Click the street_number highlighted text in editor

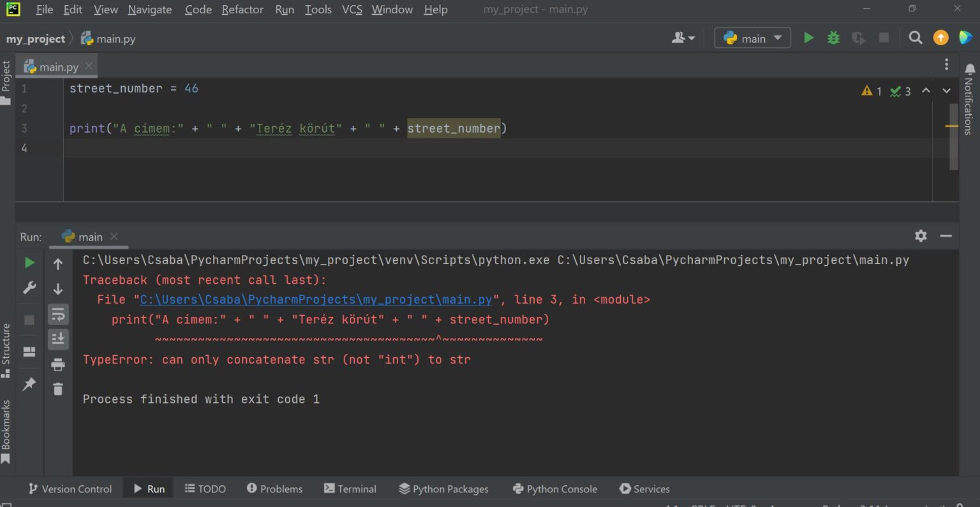[x=454, y=128]
